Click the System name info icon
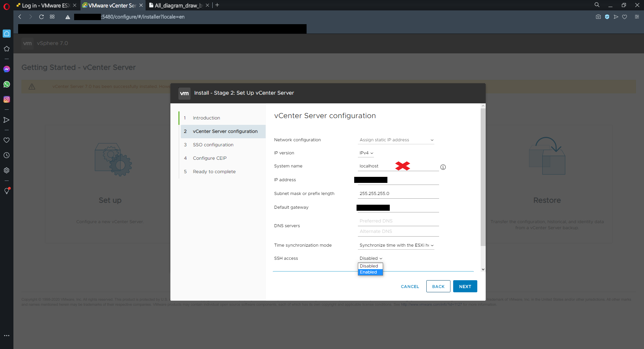 pos(443,167)
